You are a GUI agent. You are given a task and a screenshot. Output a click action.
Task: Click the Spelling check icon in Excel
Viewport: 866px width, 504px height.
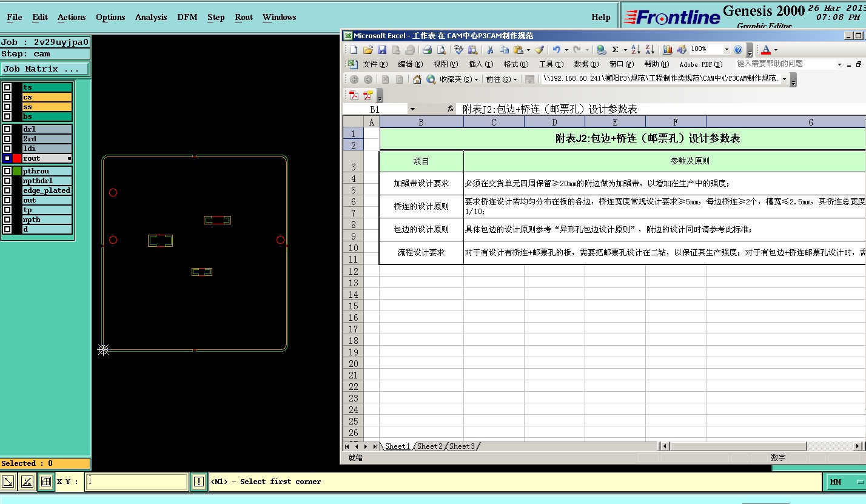point(459,50)
